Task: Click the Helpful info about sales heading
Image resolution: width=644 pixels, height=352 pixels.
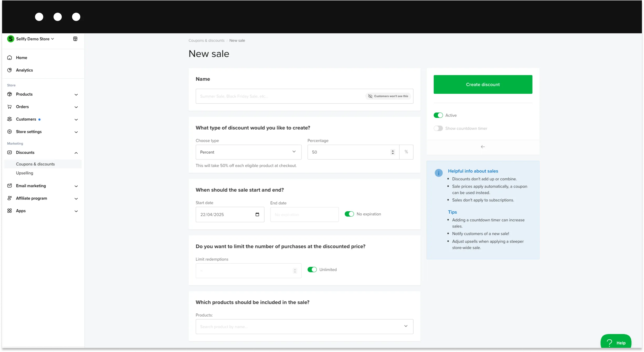Action: 473,171
